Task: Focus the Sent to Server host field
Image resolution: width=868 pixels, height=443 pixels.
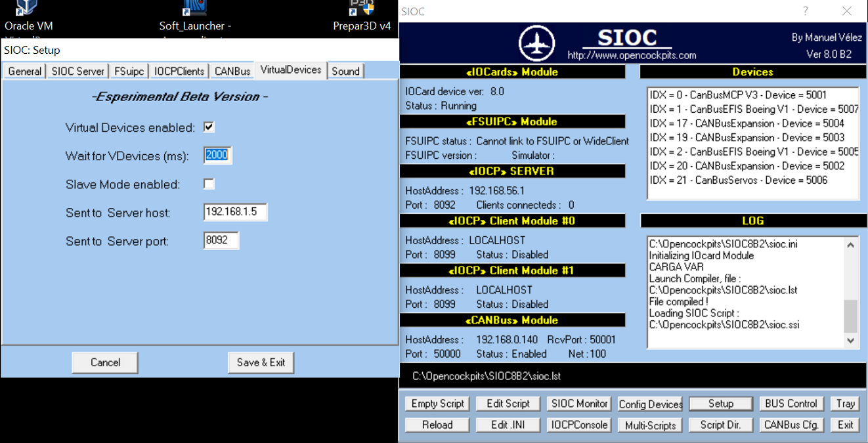Action: pos(235,213)
